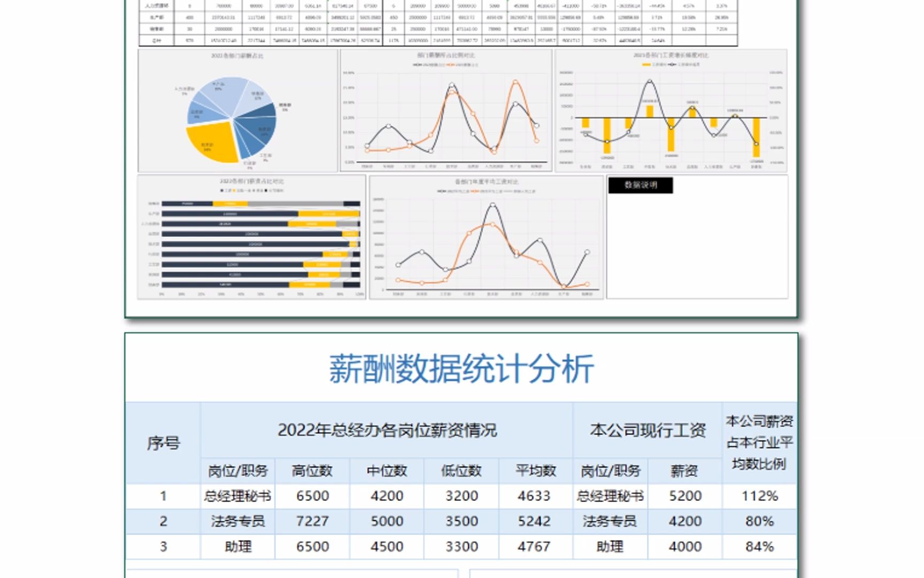
Task: Click the 80% ratio cell
Action: tap(759, 521)
